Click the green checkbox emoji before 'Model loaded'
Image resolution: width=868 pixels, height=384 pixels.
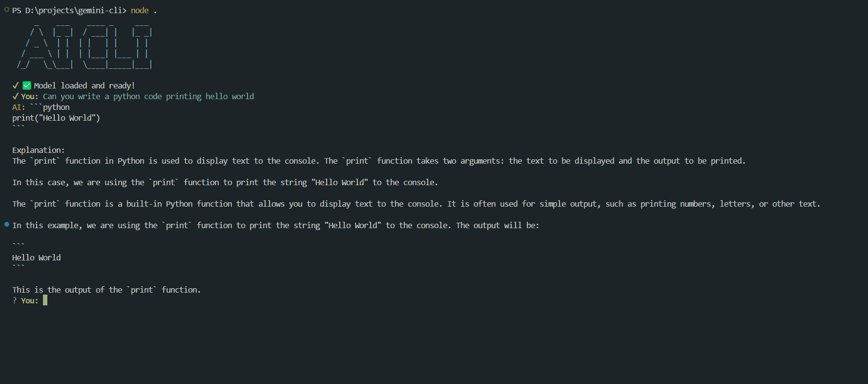[x=27, y=85]
